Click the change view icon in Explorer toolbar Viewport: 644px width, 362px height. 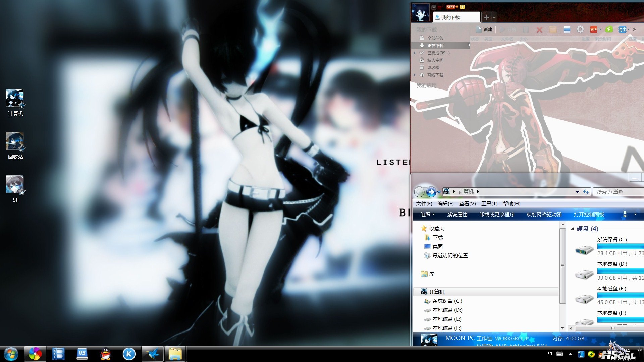click(625, 214)
